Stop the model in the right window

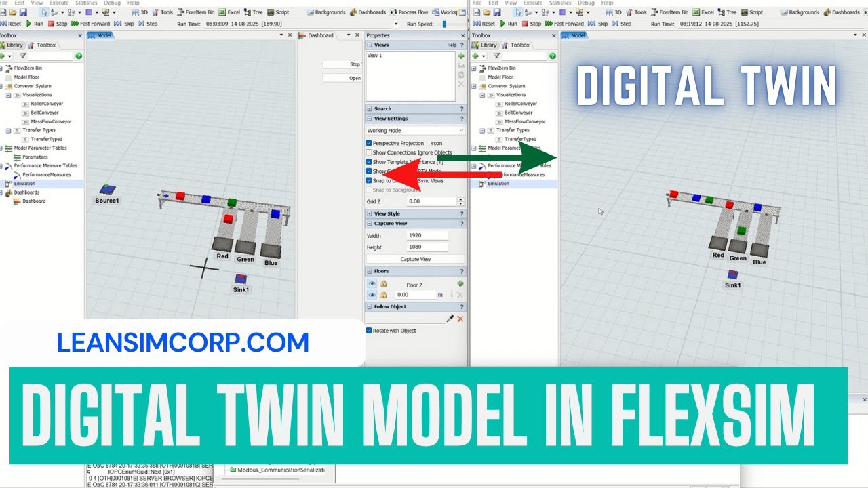[x=532, y=24]
